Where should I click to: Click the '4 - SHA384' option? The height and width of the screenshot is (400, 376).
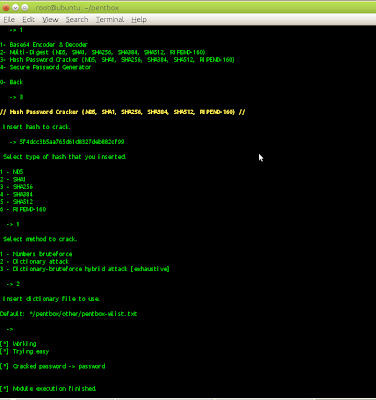pos(17,194)
